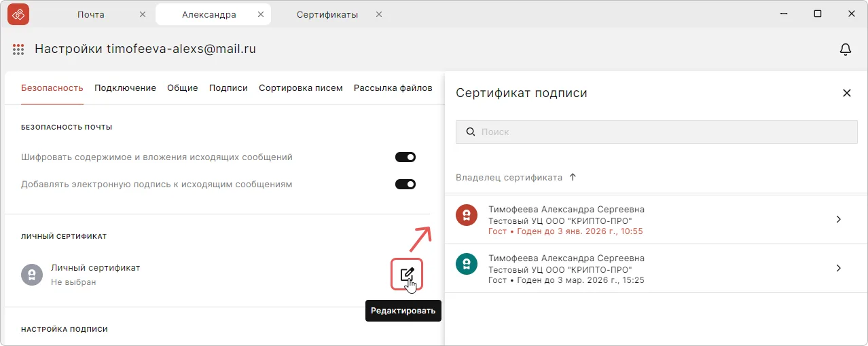This screenshot has width=868, height=346.
Task: Close the application window
Action: point(852,14)
